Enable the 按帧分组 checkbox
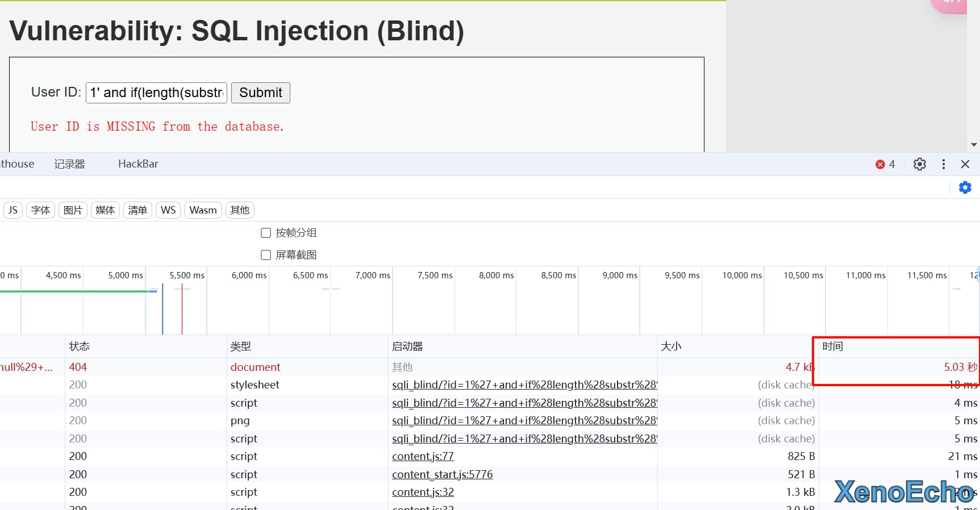980x510 pixels. 266,233
